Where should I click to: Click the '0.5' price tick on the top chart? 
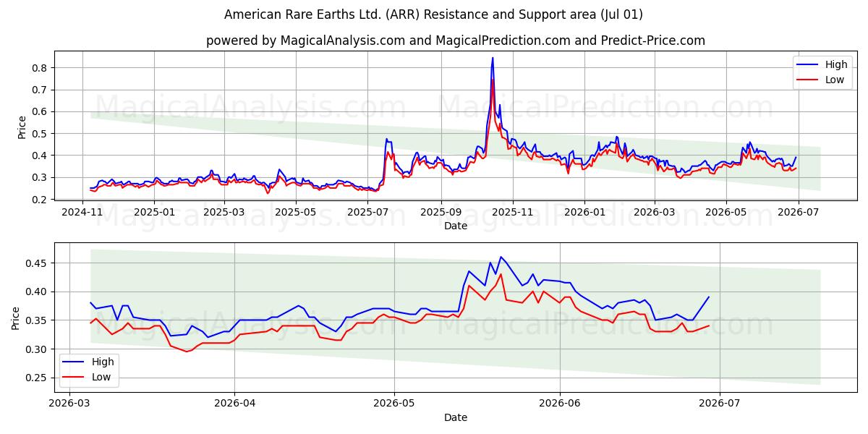[x=41, y=134]
